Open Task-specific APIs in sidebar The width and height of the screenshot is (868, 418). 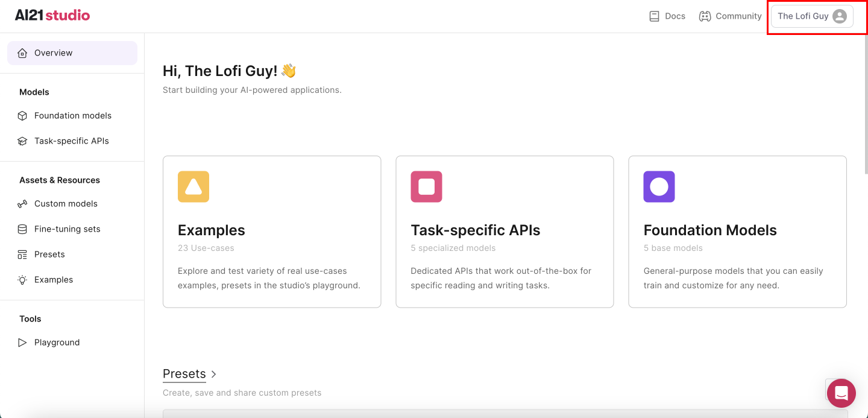coord(72,141)
